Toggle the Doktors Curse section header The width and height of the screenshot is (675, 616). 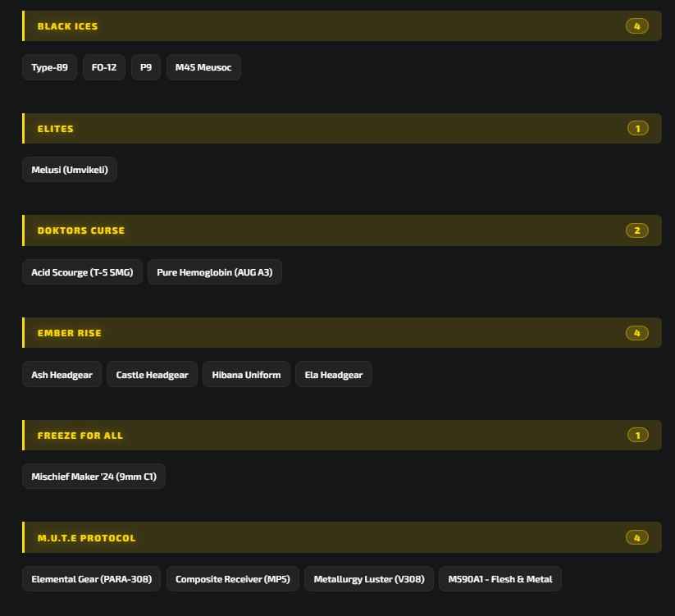342,230
